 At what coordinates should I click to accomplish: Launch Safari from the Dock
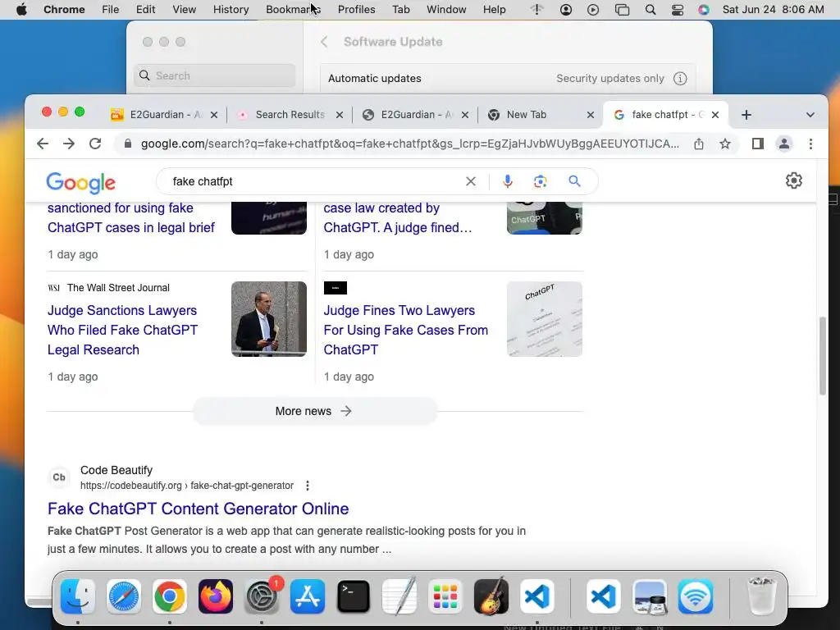click(124, 596)
